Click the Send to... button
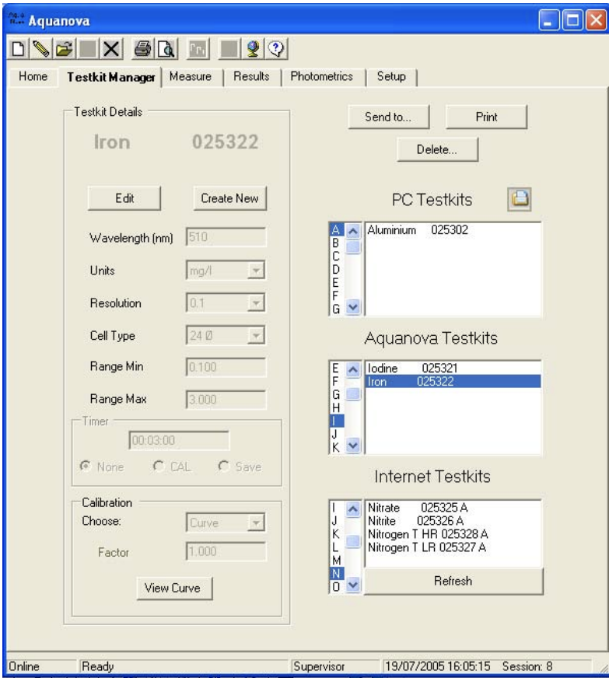Screen dimensions: 616x678 coord(388,117)
